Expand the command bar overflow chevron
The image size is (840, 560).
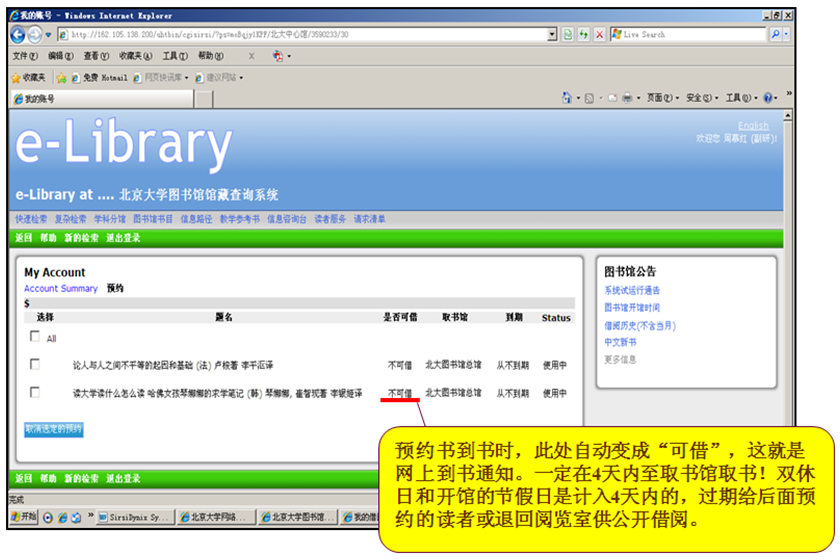coord(789,94)
